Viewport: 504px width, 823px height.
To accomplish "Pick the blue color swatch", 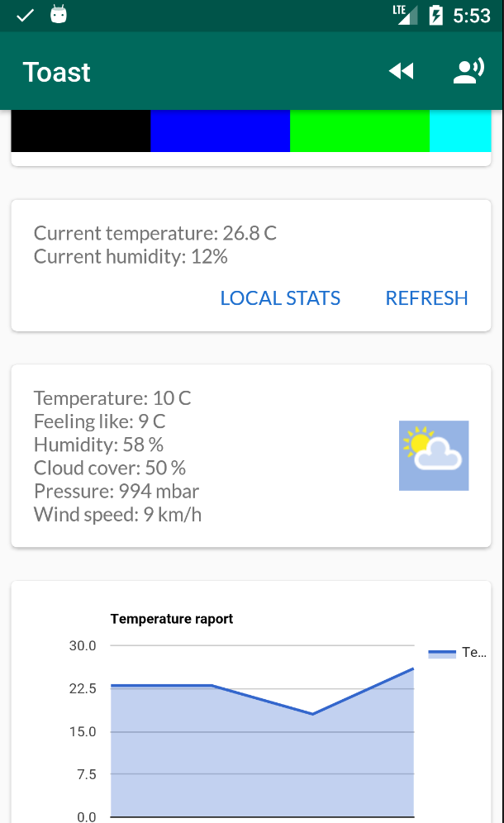I will [x=220, y=133].
